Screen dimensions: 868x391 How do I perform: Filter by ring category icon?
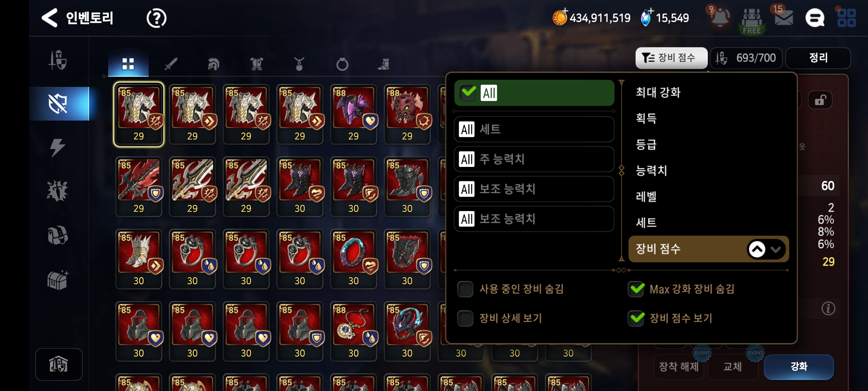[x=342, y=64]
